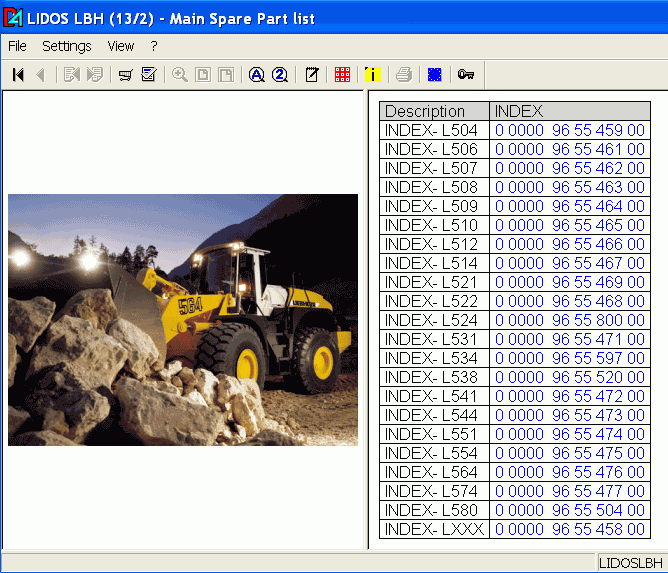
Task: Select the INDEX- L524 row
Action: [515, 320]
